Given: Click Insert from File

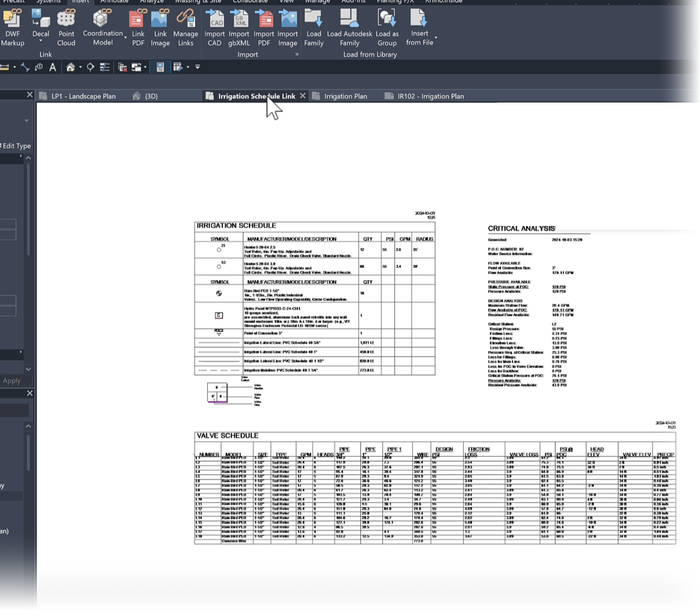Looking at the screenshot, I should [x=419, y=28].
